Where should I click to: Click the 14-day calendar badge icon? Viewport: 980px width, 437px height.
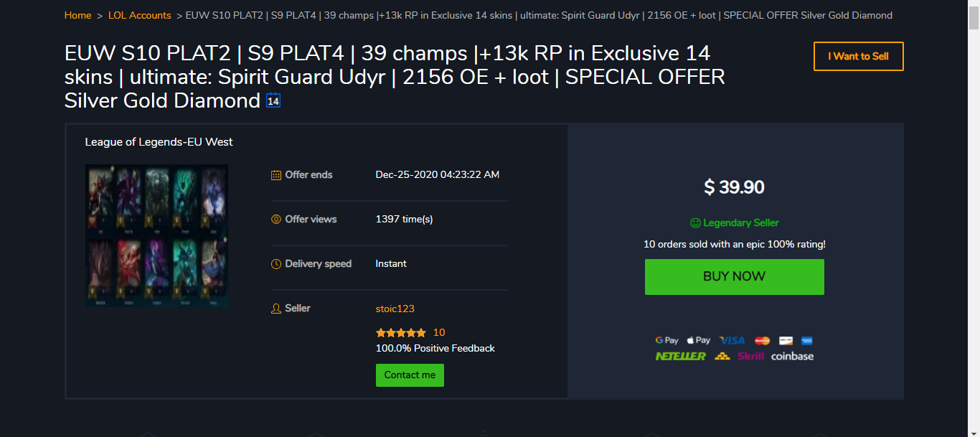(x=273, y=100)
